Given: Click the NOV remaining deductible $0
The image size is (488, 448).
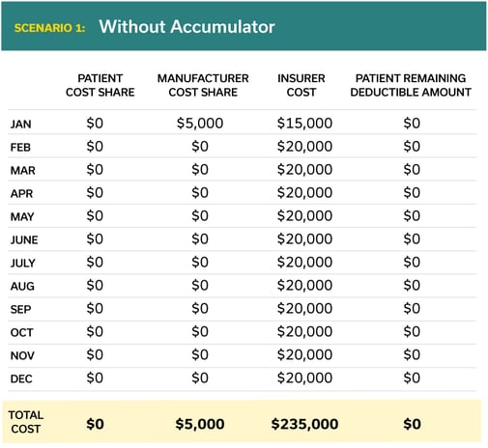Looking at the screenshot, I should tap(412, 354).
